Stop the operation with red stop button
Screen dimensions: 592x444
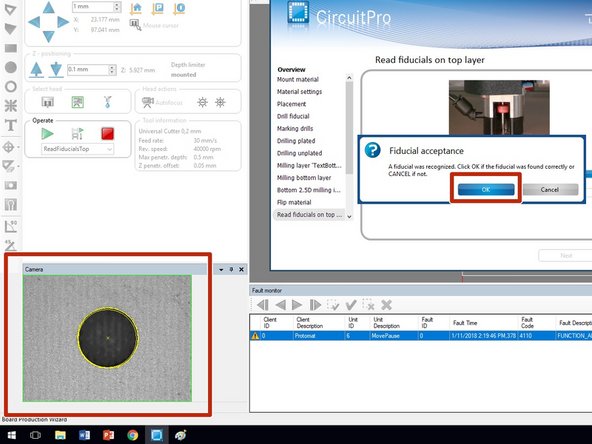pos(108,134)
